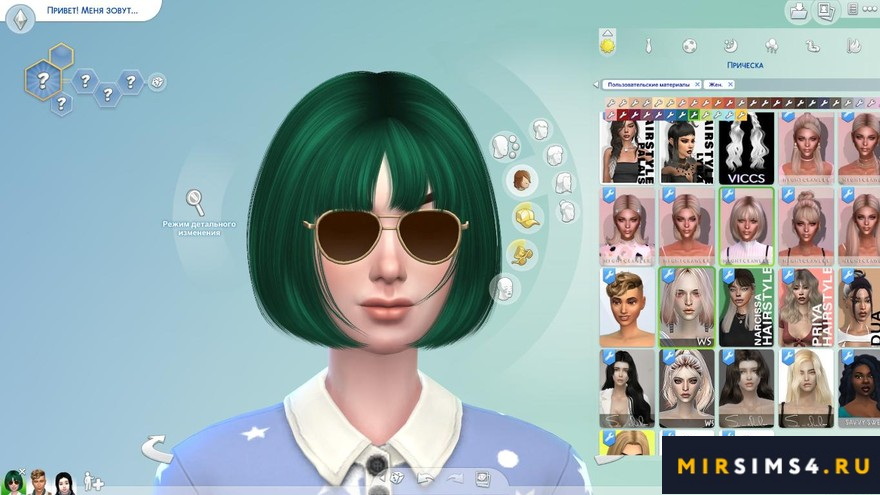880x495 pixels.
Task: Rotate the Sim with the curved arrow
Action: [157, 448]
